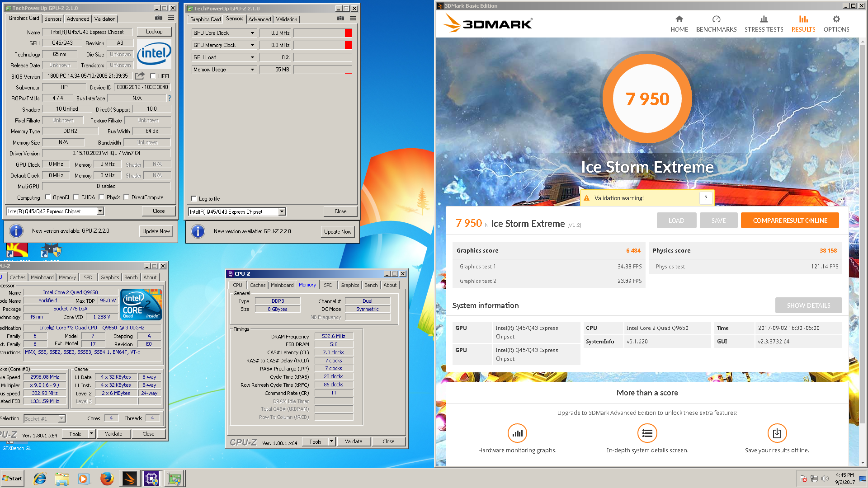Open Tools dropdown arrow in left CPU-Z
Screen dimensions: 868x488
tap(91, 434)
